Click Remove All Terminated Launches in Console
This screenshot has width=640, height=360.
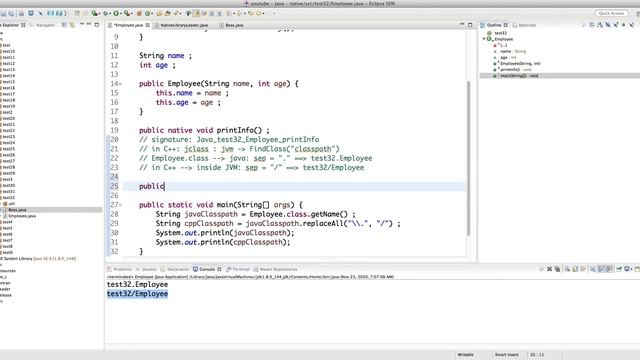[557, 269]
